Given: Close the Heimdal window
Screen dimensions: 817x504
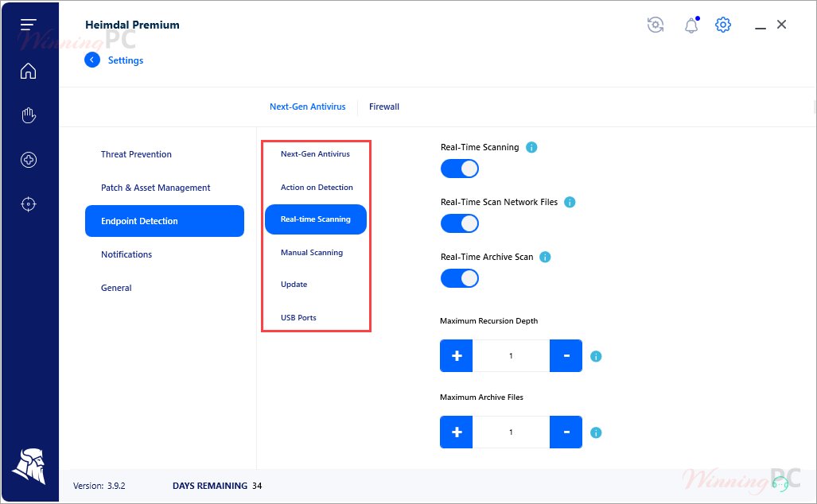Looking at the screenshot, I should 781,25.
